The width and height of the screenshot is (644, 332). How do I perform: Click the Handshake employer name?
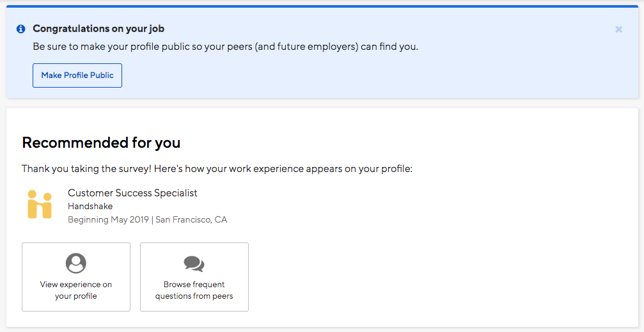[x=90, y=206]
